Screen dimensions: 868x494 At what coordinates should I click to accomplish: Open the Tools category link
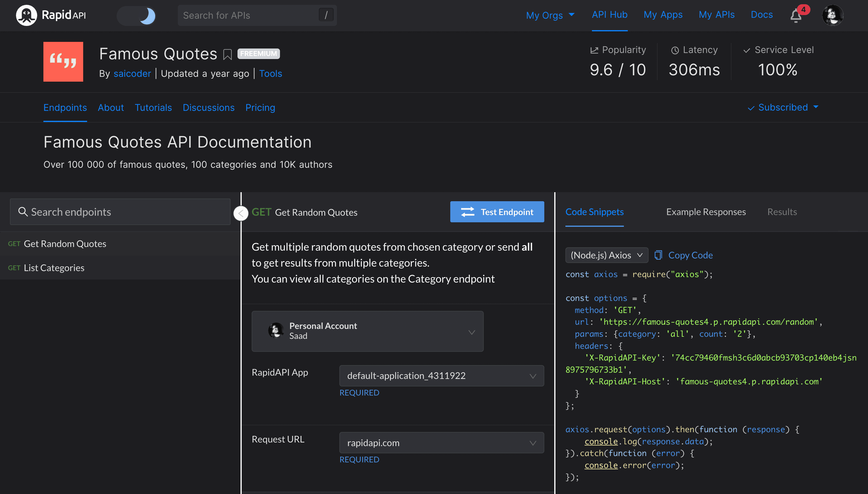coord(271,73)
